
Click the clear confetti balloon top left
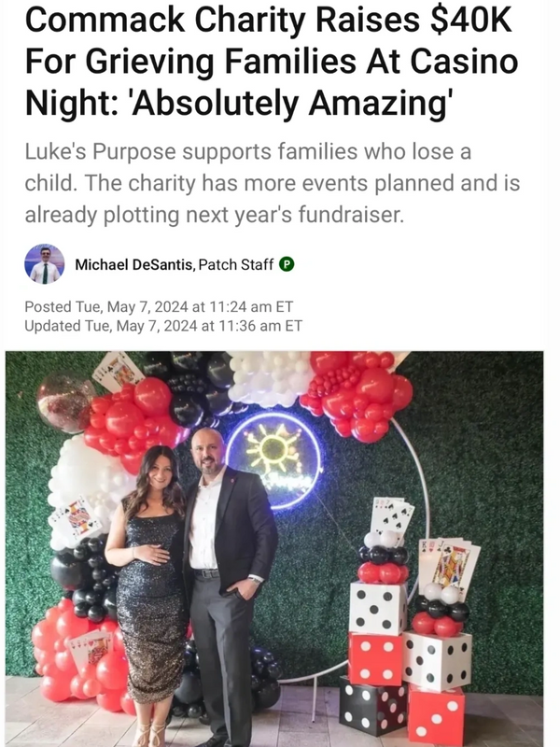pos(63,402)
